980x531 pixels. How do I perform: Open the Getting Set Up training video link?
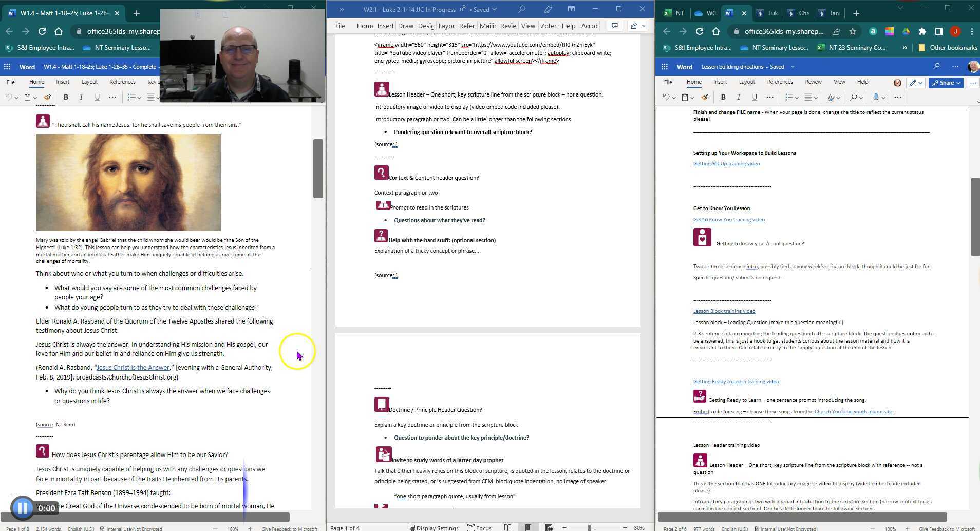726,164
